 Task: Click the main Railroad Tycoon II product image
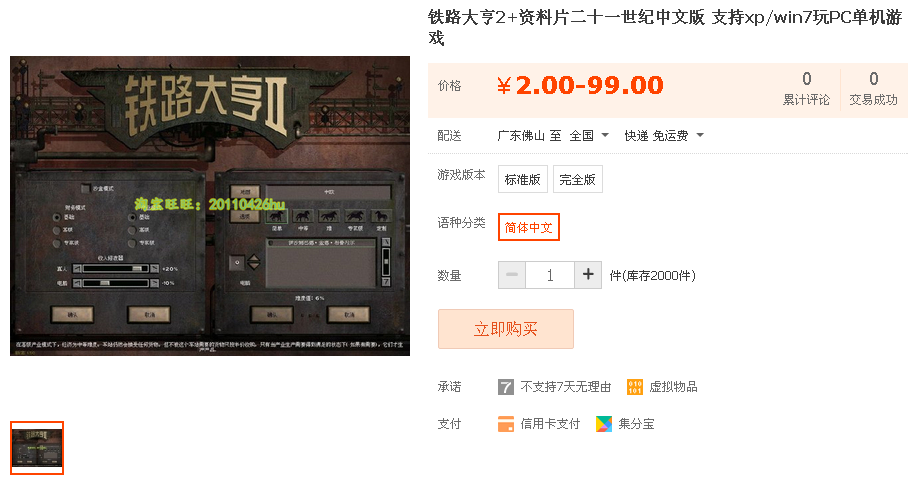pos(210,206)
